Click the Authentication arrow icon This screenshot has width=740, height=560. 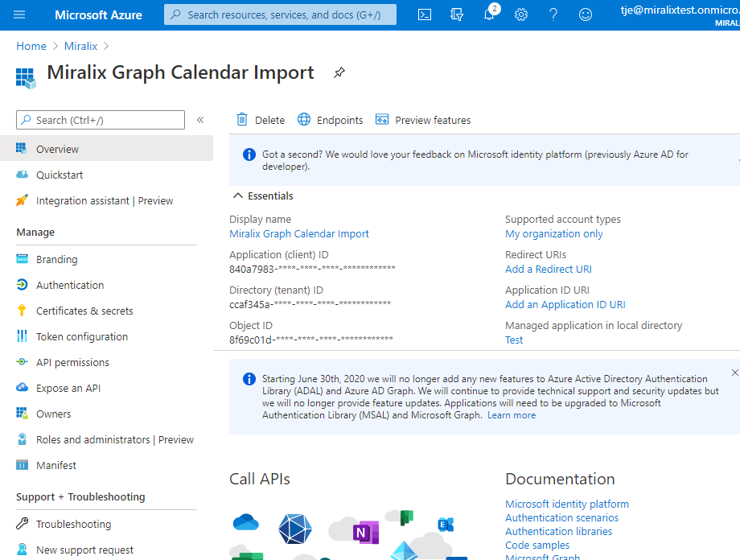click(23, 284)
